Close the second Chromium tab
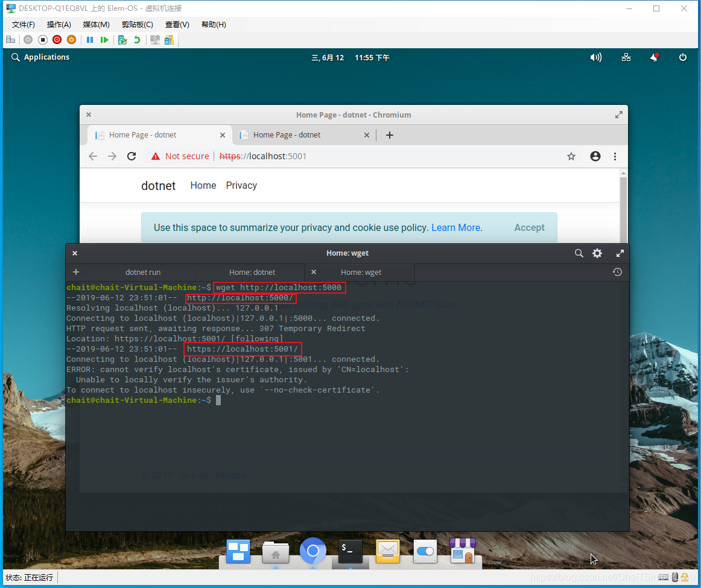 367,135
